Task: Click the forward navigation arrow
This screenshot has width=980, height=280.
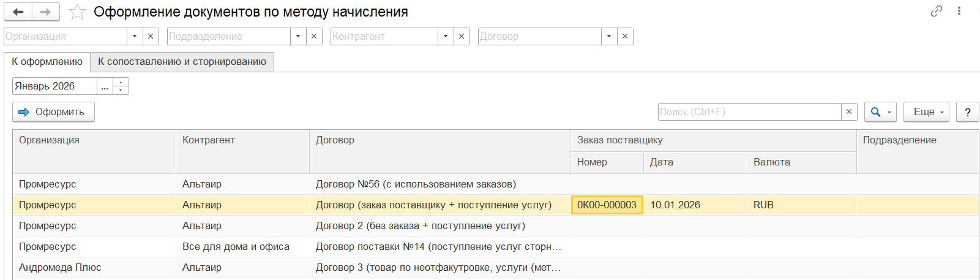Action: coord(45,12)
